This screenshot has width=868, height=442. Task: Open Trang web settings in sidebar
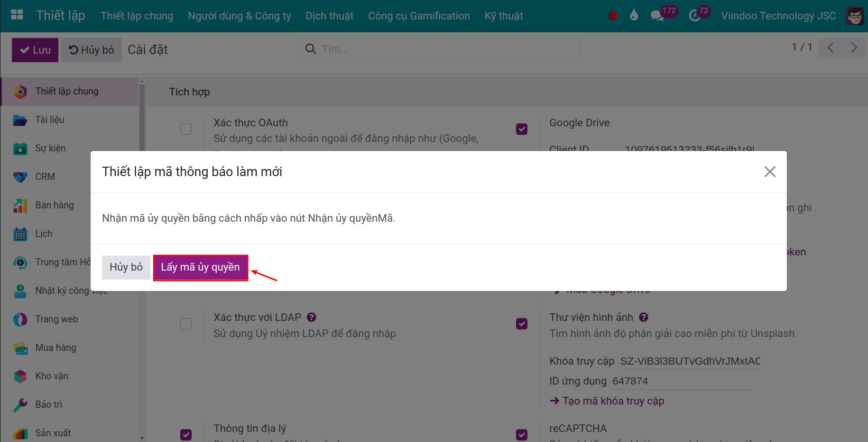[70, 319]
